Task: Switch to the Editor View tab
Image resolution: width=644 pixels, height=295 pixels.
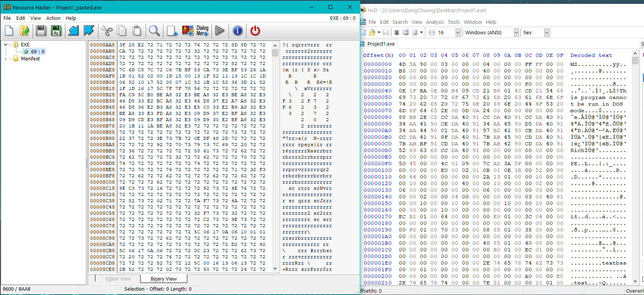Action: pos(118,279)
